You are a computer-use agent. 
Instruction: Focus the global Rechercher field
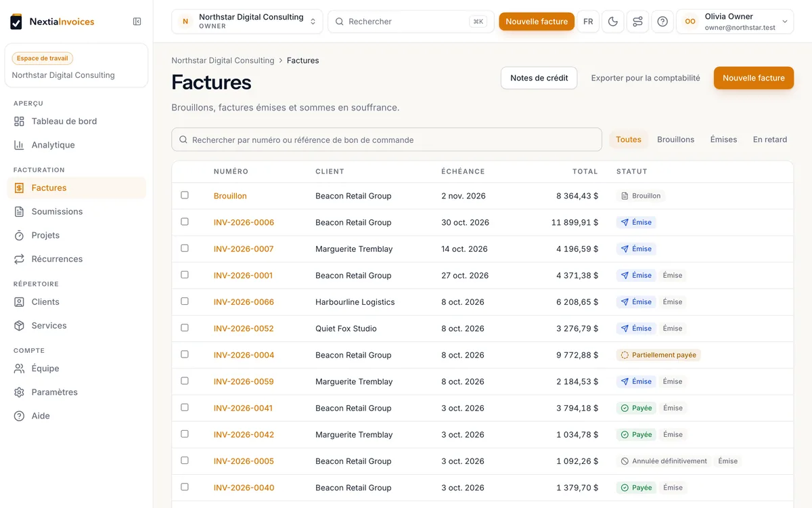tap(411, 22)
